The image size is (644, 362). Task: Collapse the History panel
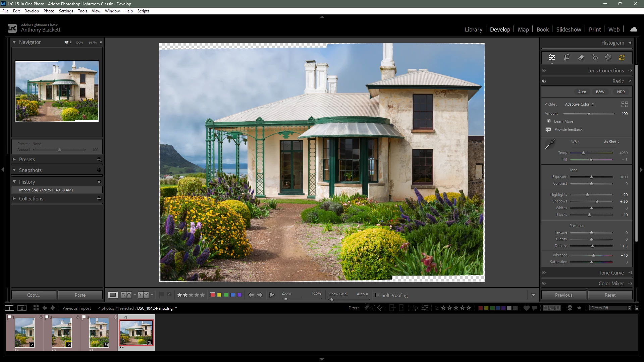coord(14,182)
